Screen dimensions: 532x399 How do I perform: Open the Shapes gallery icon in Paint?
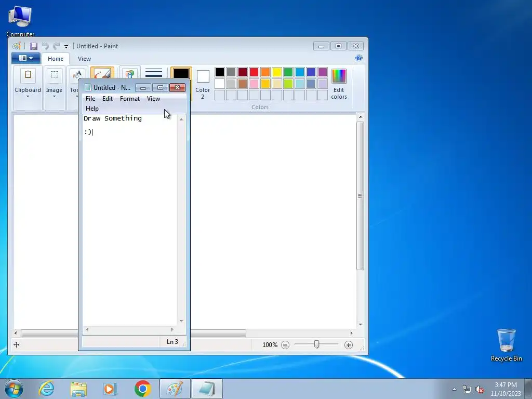129,73
